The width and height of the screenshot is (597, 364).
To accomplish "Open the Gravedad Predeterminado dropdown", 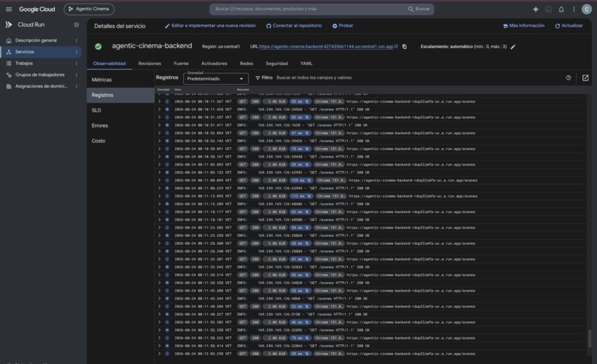I will coord(216,78).
